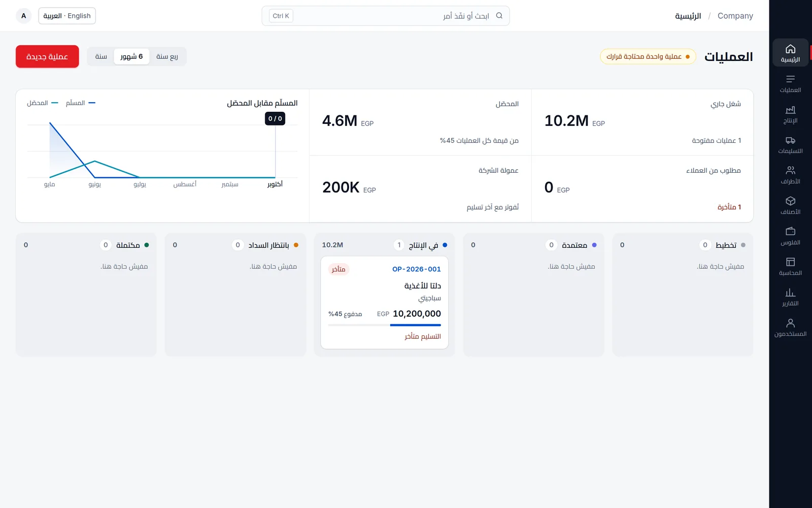
Task: Select the ربع سنة period tab
Action: [x=167, y=56]
